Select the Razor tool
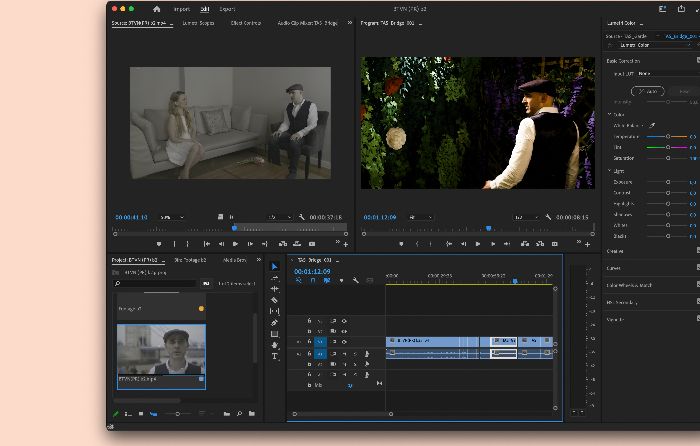The height and width of the screenshot is (446, 700). point(274,300)
